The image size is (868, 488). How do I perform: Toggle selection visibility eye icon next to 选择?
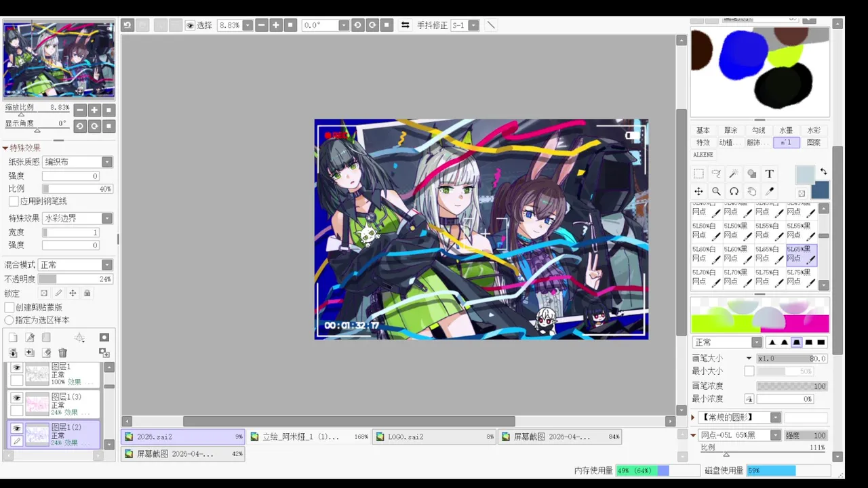pyautogui.click(x=190, y=25)
